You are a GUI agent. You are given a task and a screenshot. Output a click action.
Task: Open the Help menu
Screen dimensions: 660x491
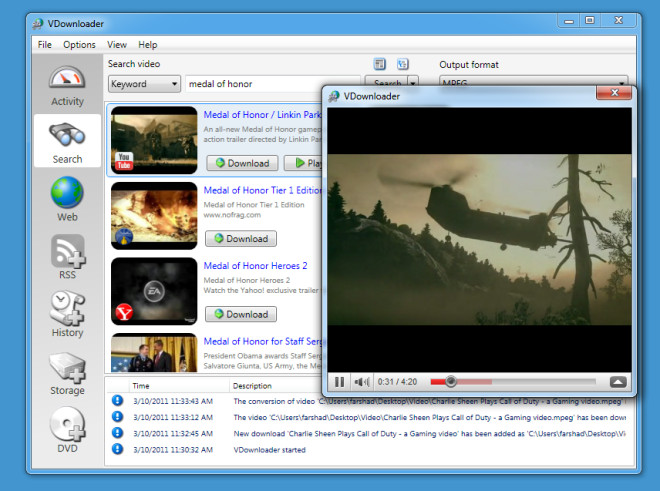coord(148,45)
